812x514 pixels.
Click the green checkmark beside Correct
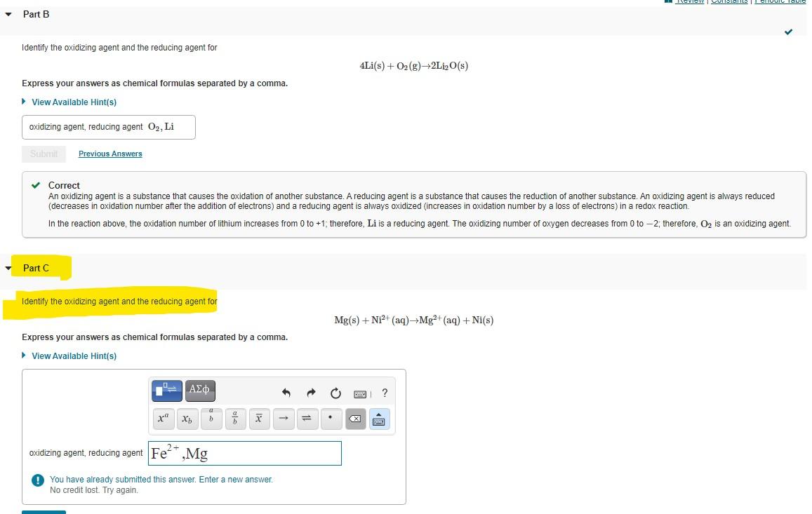[36, 185]
